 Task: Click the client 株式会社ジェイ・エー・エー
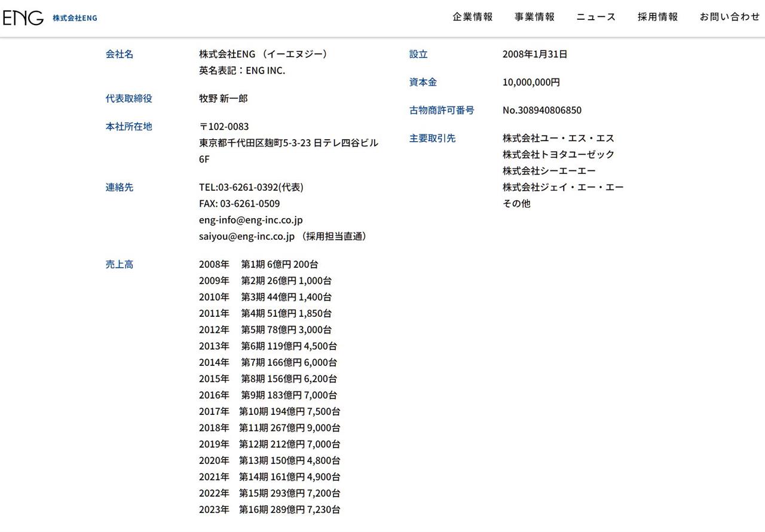pos(563,187)
